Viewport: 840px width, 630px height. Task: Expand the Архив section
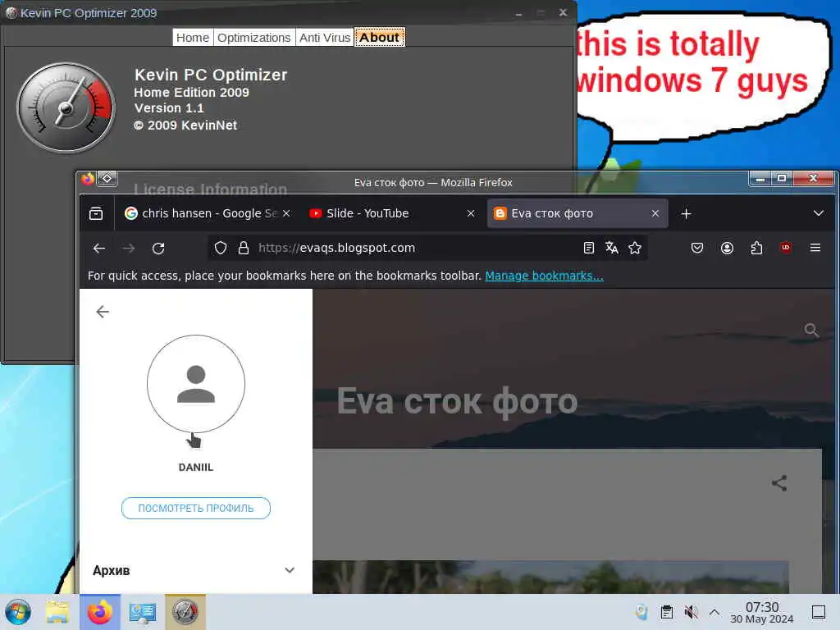(195, 571)
